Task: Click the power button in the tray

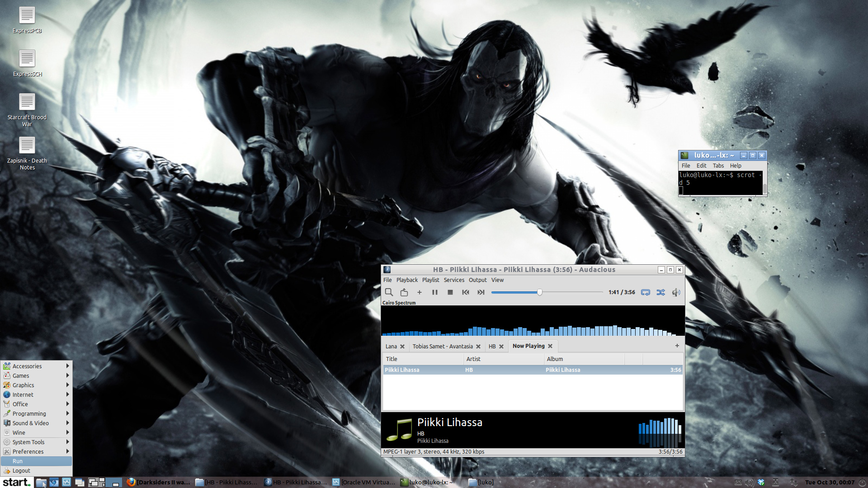Action: tap(862, 483)
